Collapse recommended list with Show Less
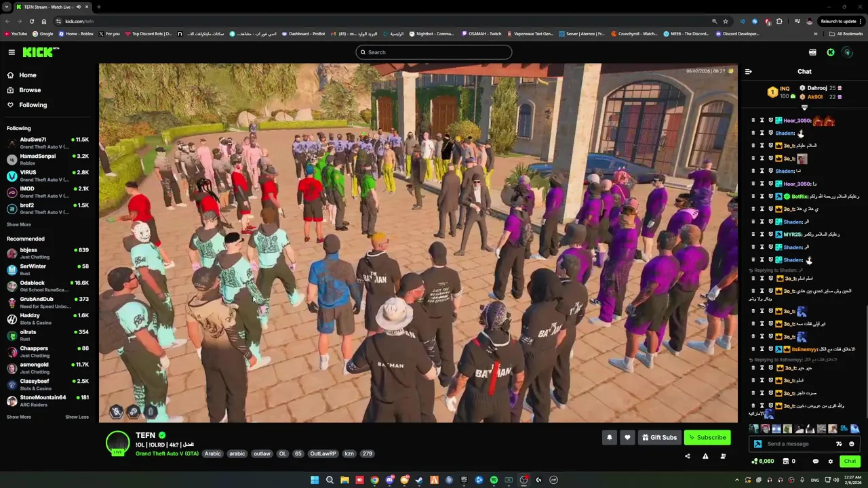 coord(77,417)
